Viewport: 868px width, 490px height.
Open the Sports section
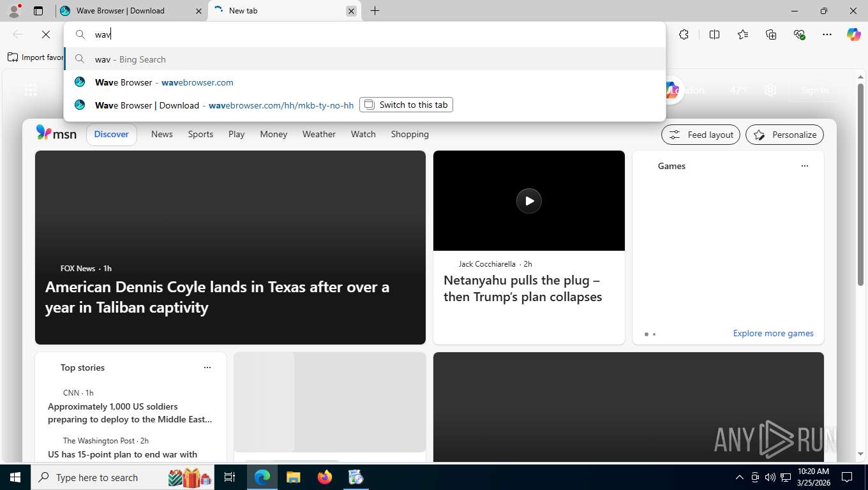click(x=200, y=134)
